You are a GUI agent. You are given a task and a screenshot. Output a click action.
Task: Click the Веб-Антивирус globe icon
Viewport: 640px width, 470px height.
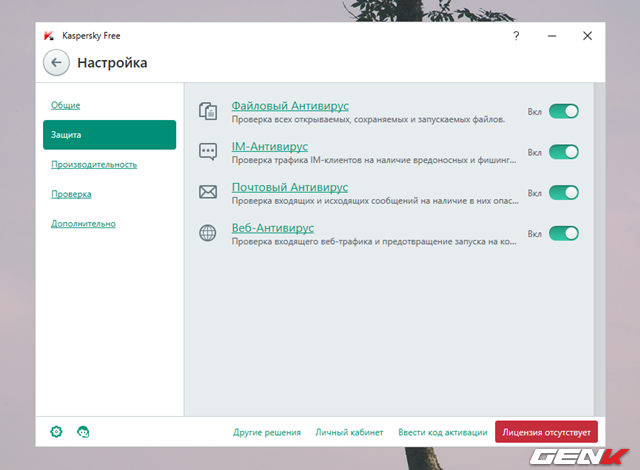(x=208, y=234)
